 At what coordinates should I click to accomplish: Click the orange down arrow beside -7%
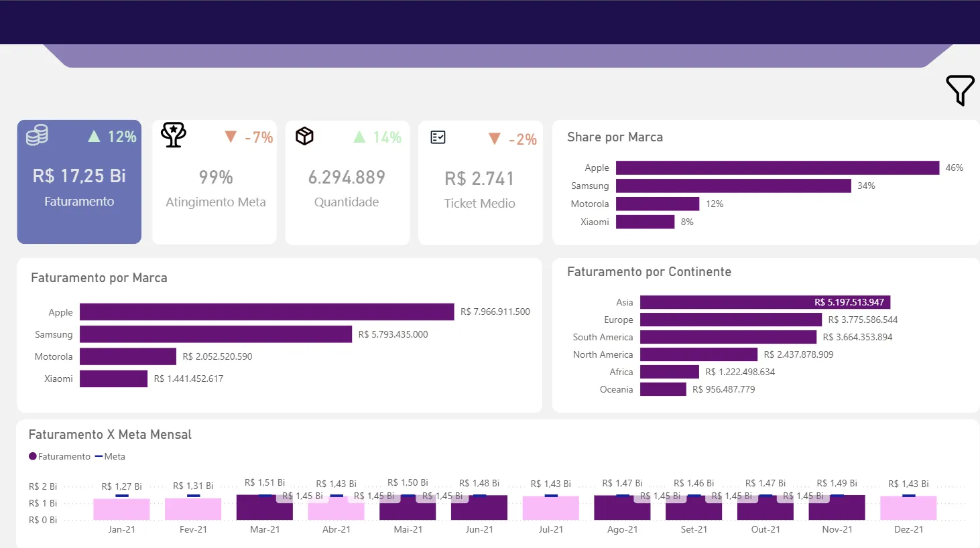(231, 137)
